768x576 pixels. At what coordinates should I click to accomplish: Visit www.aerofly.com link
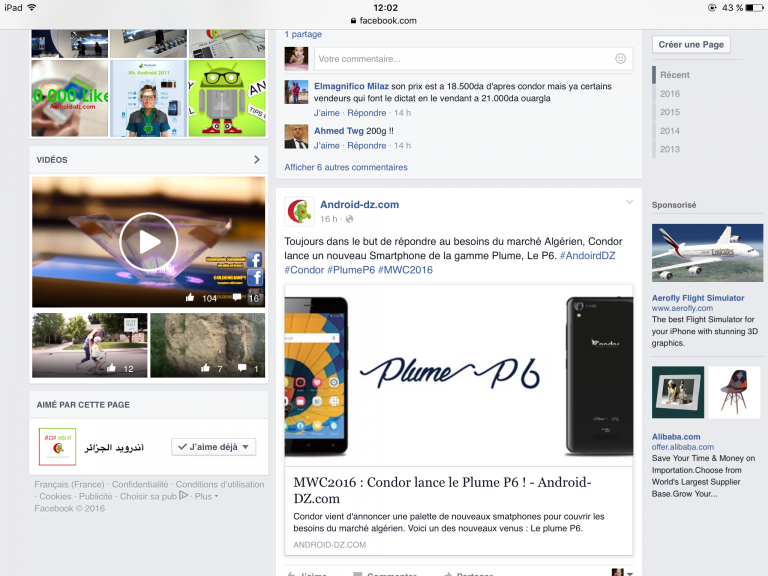click(x=682, y=308)
